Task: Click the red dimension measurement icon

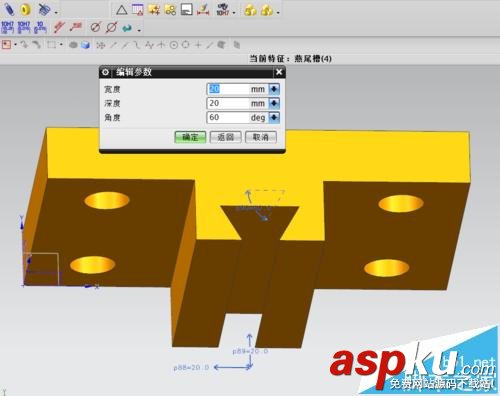Action: point(203,10)
